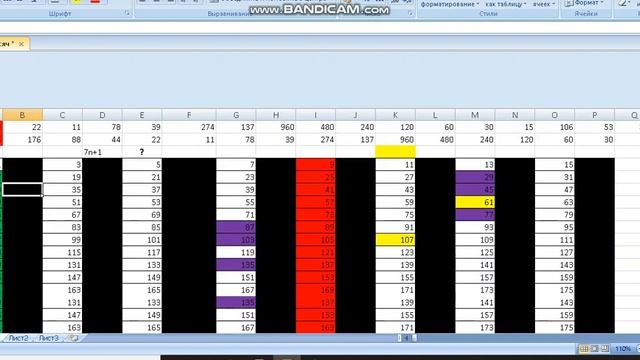Select the red cell with 89

click(x=316, y=227)
